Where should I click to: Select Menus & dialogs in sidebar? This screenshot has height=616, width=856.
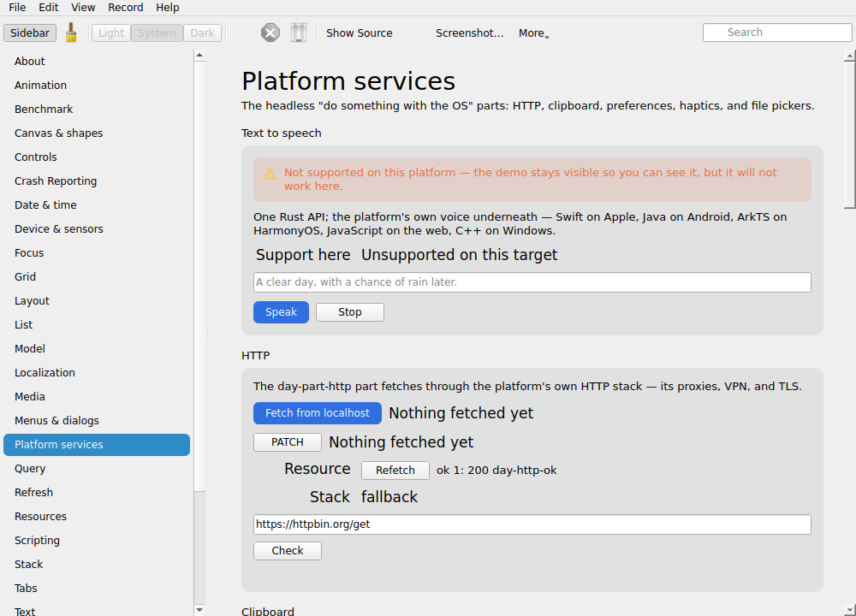tap(97, 421)
